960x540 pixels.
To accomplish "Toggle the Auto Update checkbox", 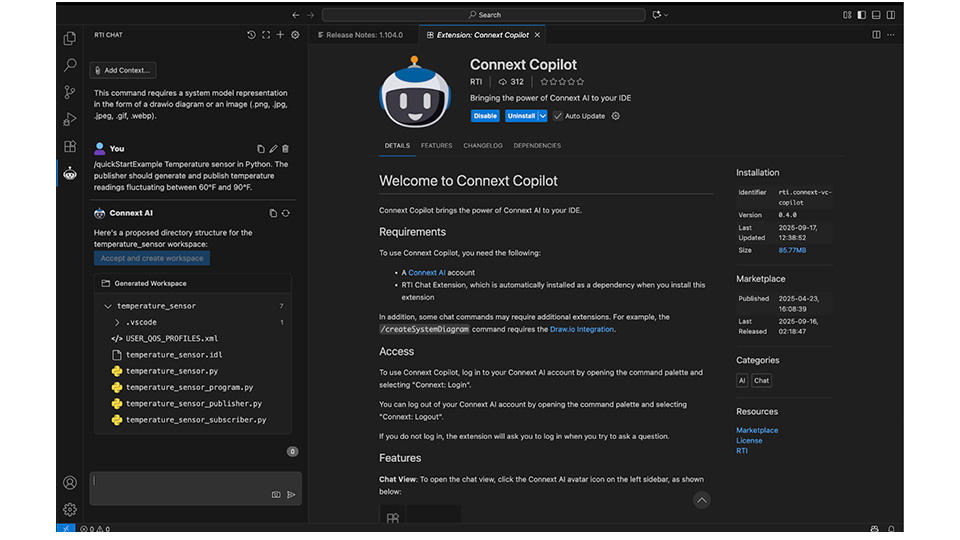I will 558,116.
